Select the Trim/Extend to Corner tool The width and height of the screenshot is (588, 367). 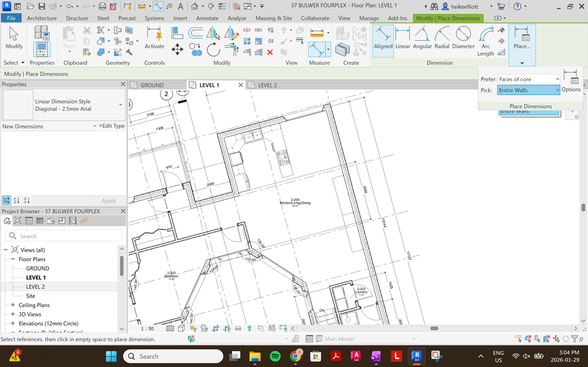[231, 49]
